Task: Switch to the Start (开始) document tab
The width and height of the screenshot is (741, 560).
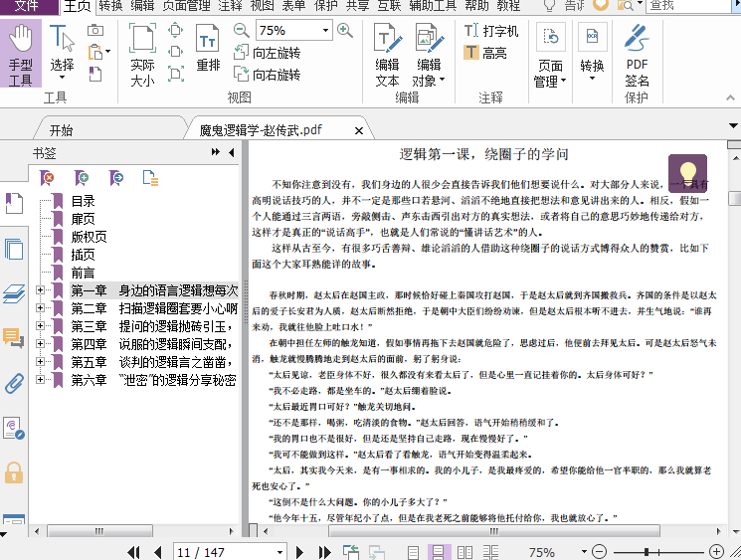Action: [61, 130]
